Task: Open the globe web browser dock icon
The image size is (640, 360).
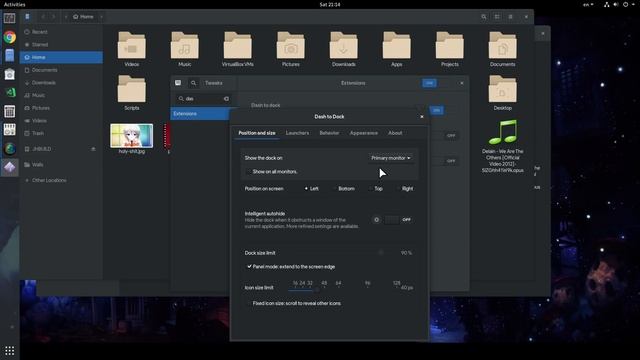Action: [x=10, y=149]
